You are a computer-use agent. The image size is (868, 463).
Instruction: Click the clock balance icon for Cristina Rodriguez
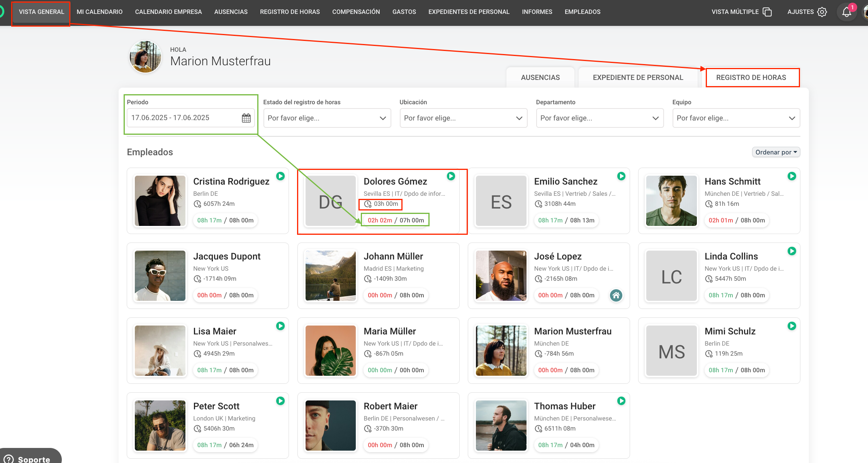click(197, 204)
